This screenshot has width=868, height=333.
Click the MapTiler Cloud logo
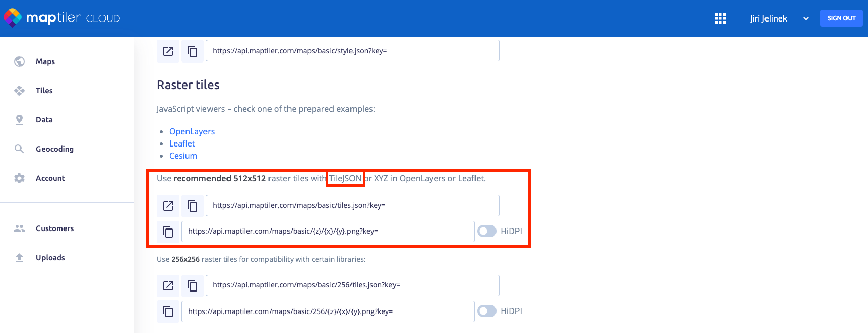click(x=61, y=18)
